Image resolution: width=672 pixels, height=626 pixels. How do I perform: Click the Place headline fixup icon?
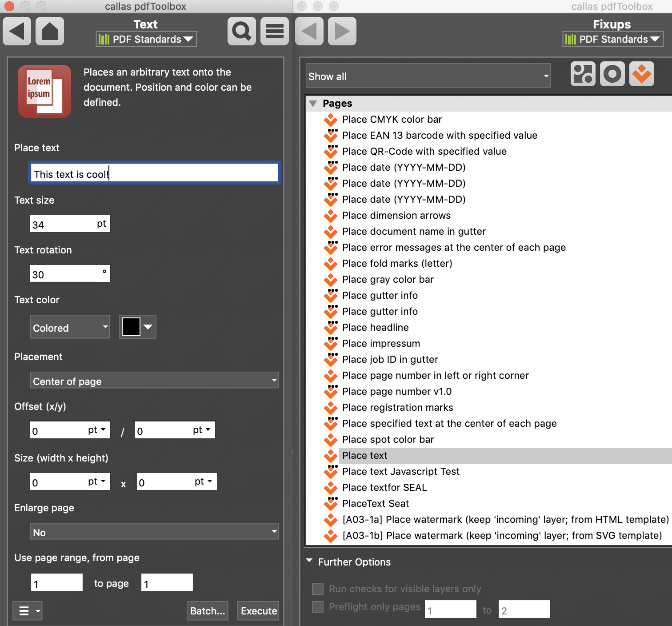tap(331, 328)
